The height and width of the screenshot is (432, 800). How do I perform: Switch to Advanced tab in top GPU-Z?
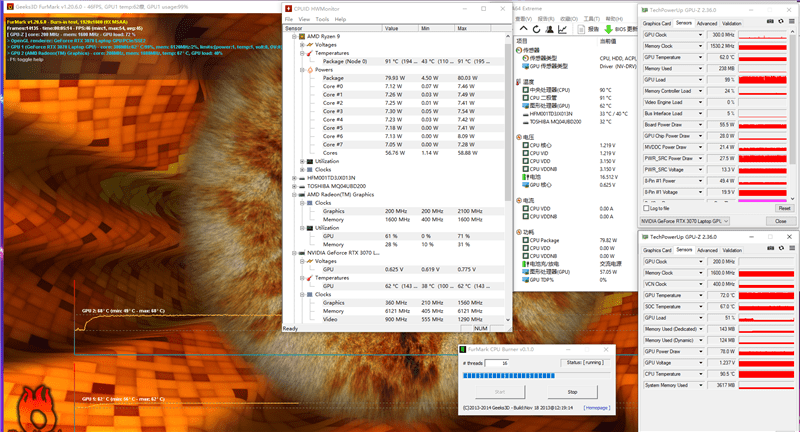(707, 23)
